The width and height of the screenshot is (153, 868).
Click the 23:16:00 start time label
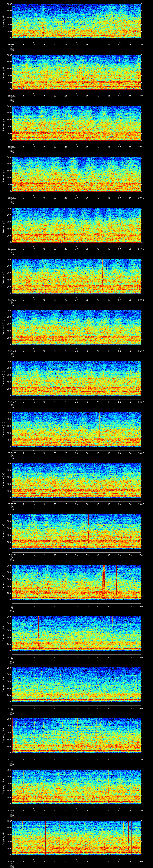pos(12,44)
